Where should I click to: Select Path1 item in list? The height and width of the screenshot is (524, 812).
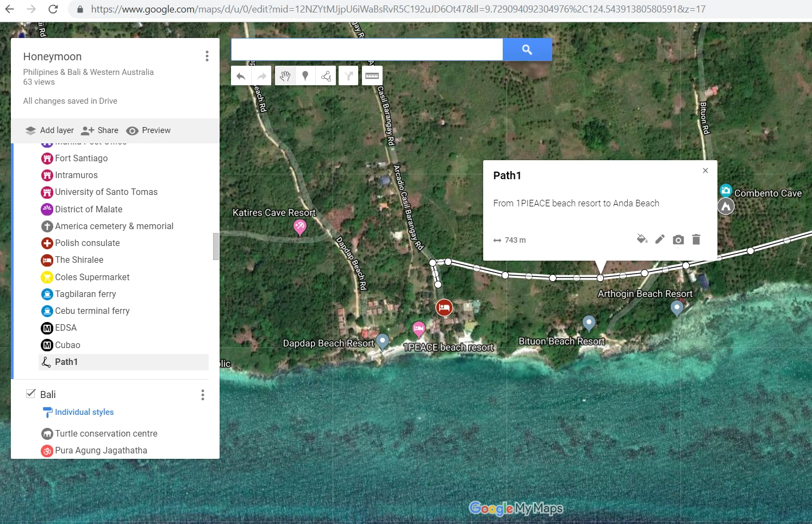[124, 362]
